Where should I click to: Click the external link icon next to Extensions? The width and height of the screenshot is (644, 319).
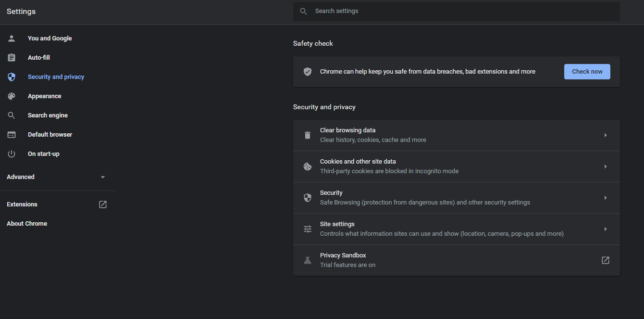pos(103,204)
